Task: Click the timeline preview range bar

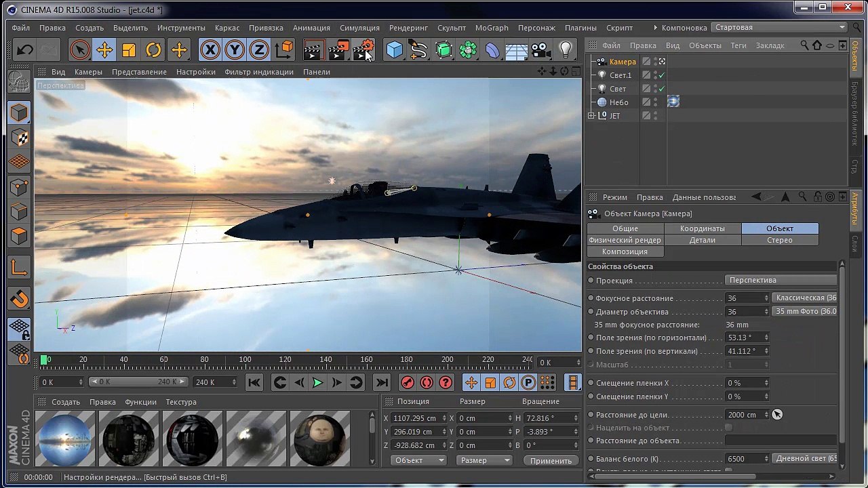Action: tap(138, 382)
